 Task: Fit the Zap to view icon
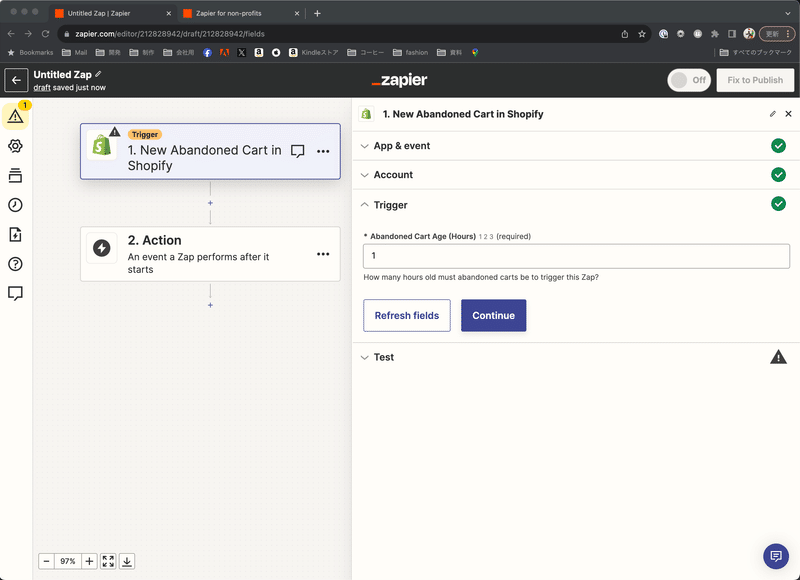[x=108, y=561]
